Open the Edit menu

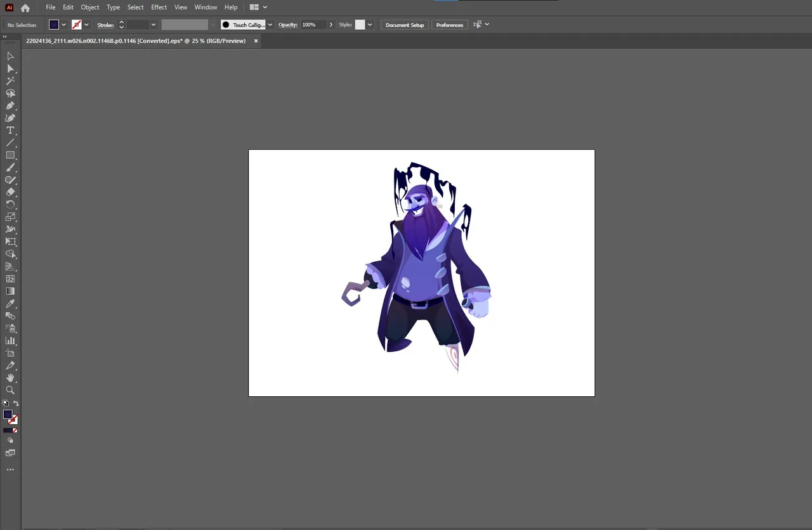pos(68,8)
